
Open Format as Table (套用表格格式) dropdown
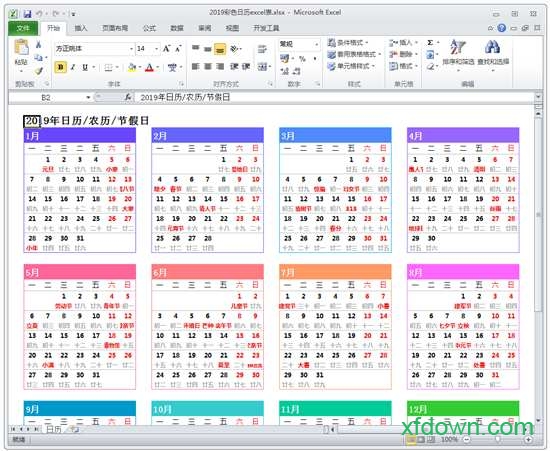(355, 54)
